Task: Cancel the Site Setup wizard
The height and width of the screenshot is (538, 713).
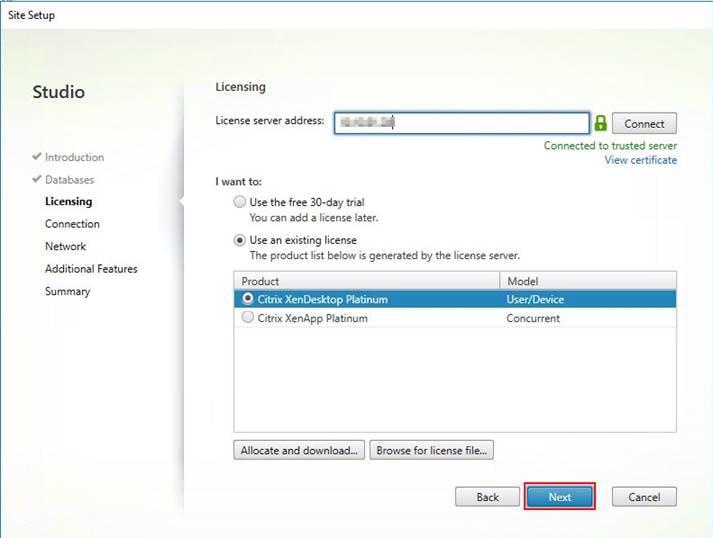Action: pyautogui.click(x=644, y=497)
